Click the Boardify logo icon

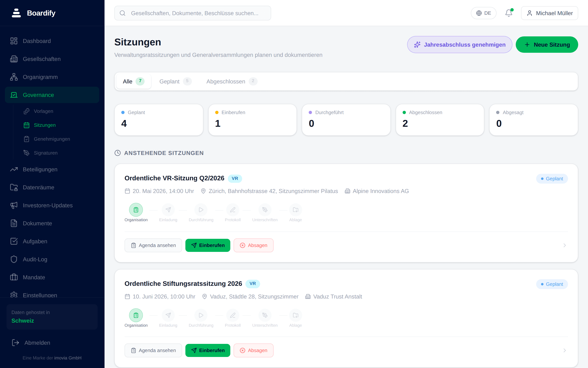(x=16, y=13)
